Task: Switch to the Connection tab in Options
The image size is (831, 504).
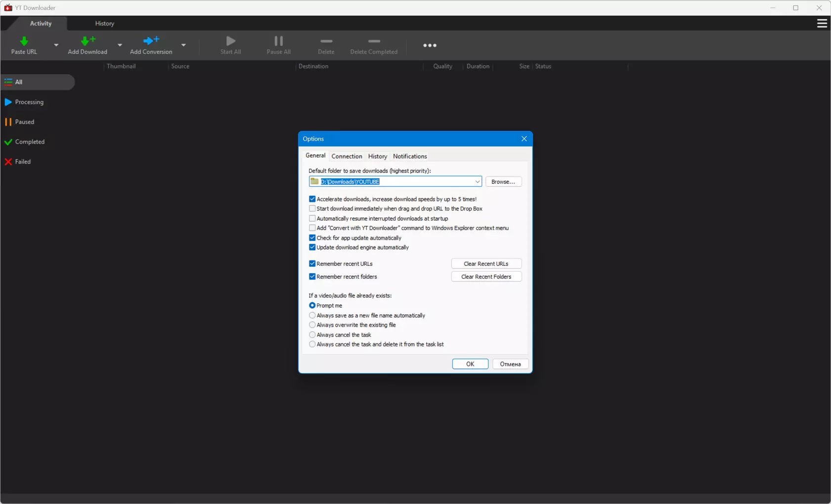Action: (x=347, y=156)
